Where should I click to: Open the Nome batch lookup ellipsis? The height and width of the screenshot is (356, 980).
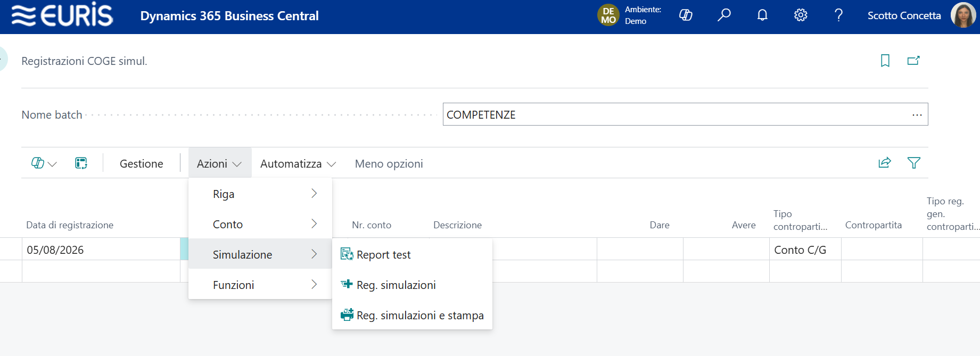coord(917,115)
